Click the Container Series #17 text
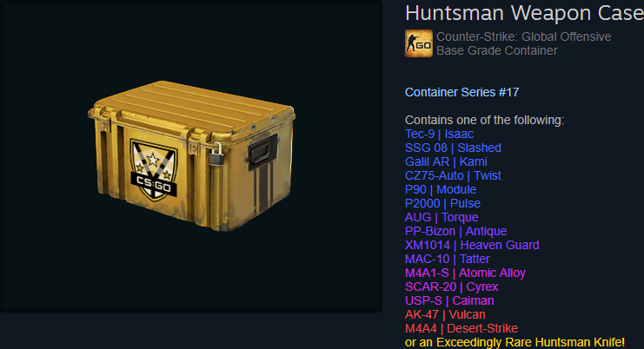Viewport: 644px width, 349px height. (x=461, y=92)
